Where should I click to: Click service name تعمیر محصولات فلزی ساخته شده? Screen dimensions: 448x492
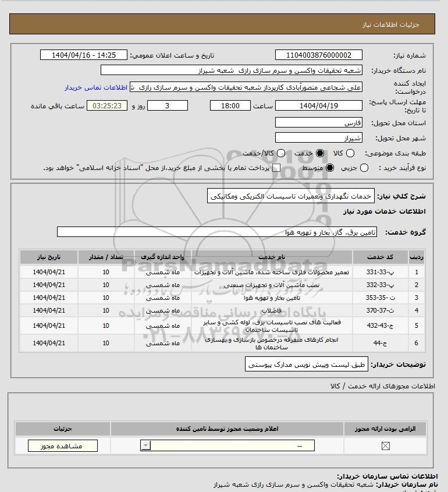[272, 272]
